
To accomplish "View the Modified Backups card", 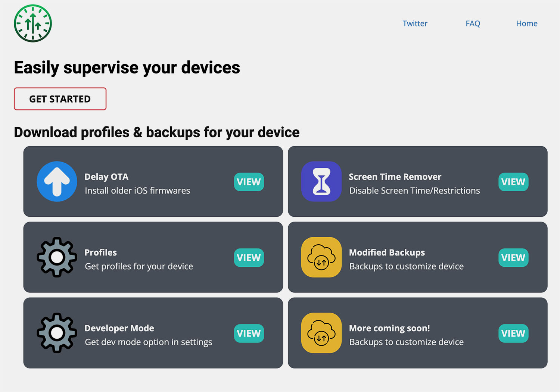I will point(513,258).
